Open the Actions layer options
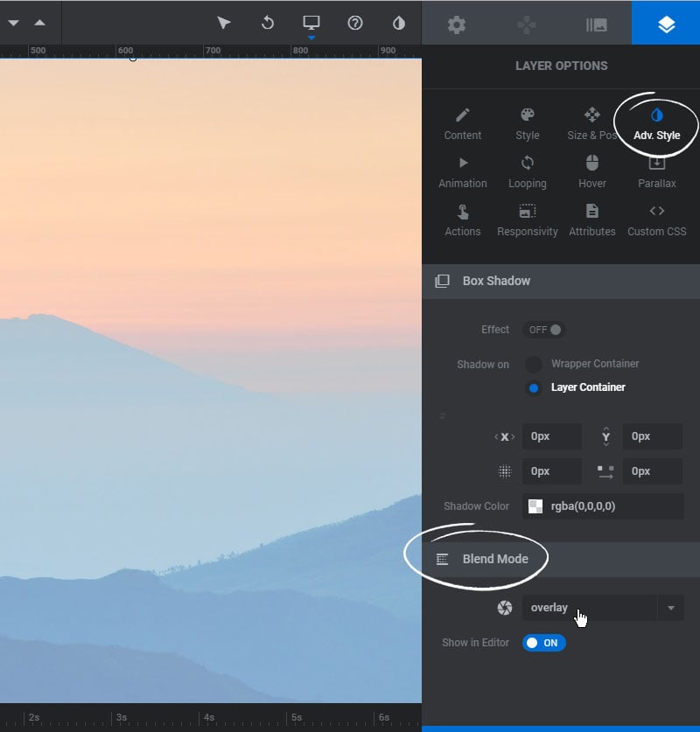This screenshot has height=732, width=700. tap(462, 220)
